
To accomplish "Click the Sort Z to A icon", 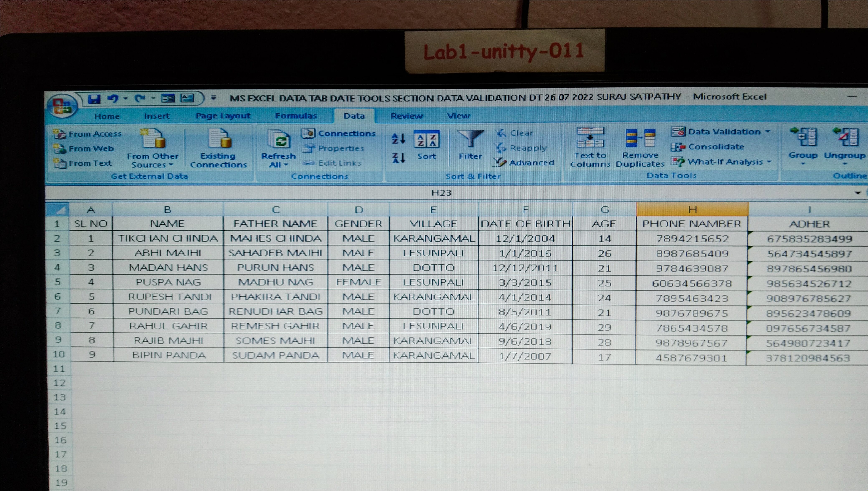I will click(x=398, y=157).
